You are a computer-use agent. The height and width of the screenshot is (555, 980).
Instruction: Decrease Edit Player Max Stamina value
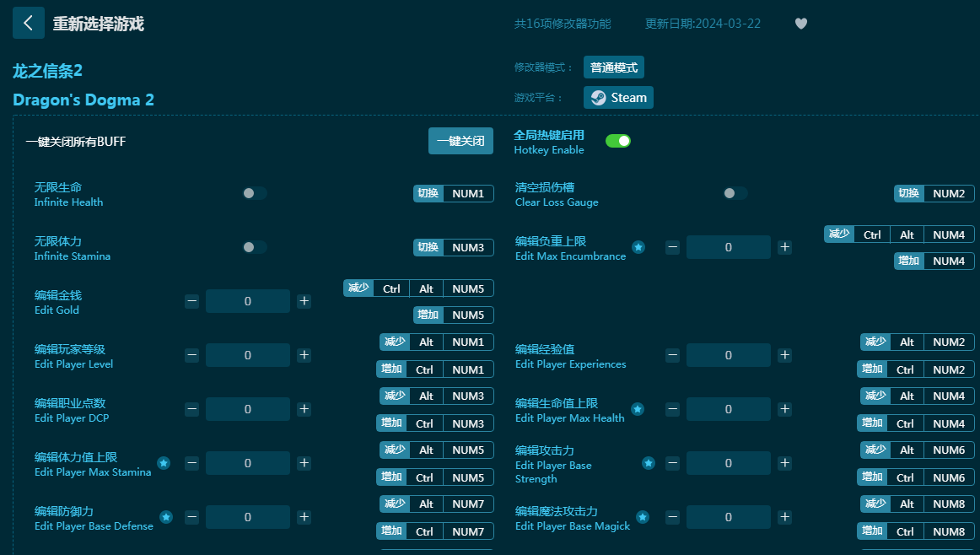click(192, 463)
